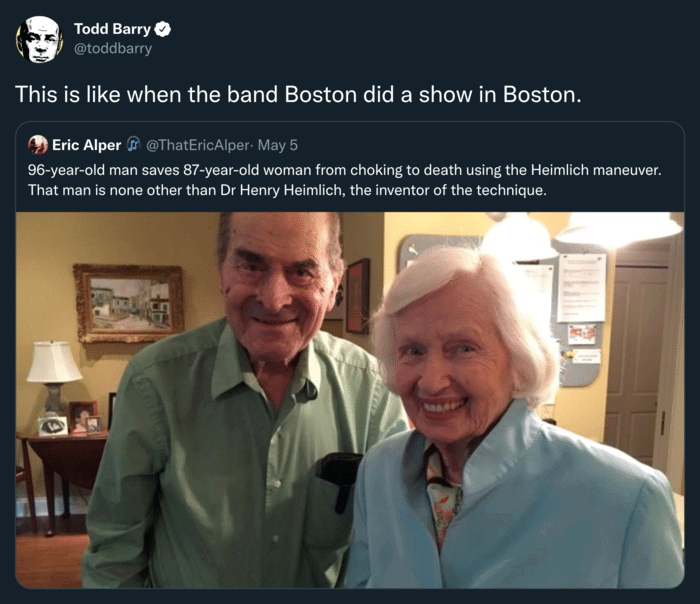Screen dimensions: 700x604
Task: Click the framed painting on the wall
Action: tap(129, 303)
